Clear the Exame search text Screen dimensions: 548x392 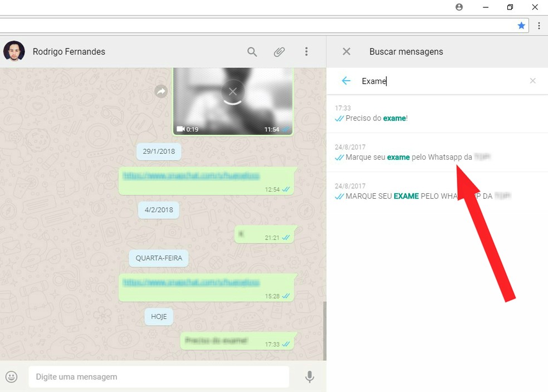[532, 81]
